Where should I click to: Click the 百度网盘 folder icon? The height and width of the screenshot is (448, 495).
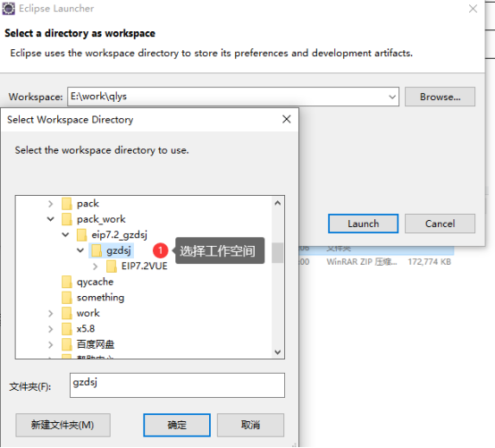click(x=67, y=344)
